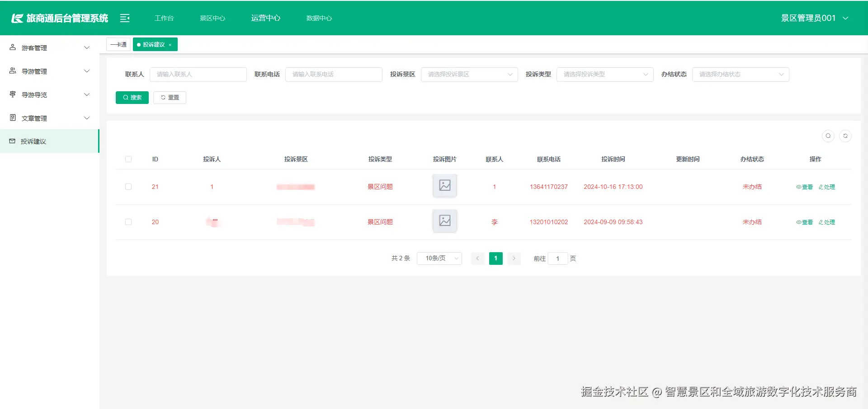Click the 搜索 search button
Screen dimensions: 868x409
(x=132, y=97)
